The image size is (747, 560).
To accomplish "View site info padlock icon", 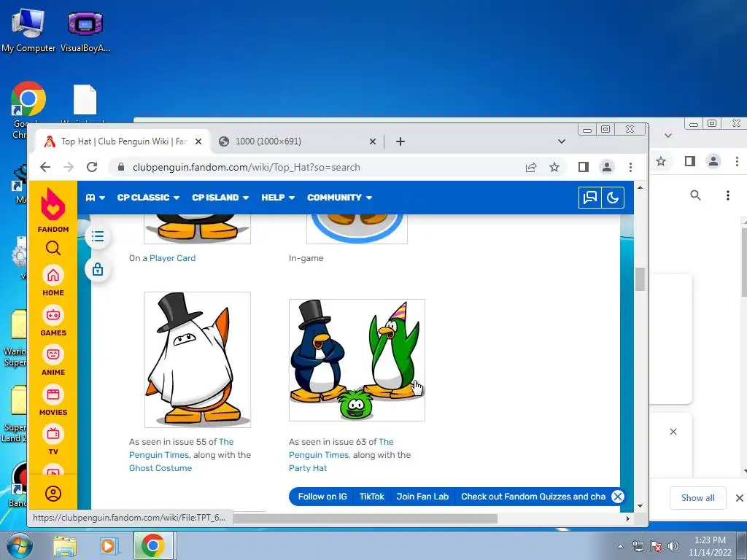I will point(121,167).
